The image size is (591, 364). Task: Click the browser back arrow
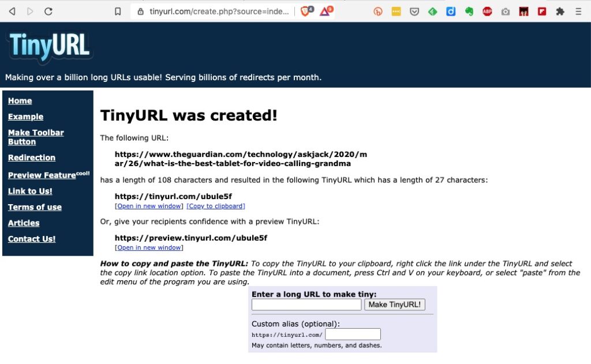tap(12, 12)
